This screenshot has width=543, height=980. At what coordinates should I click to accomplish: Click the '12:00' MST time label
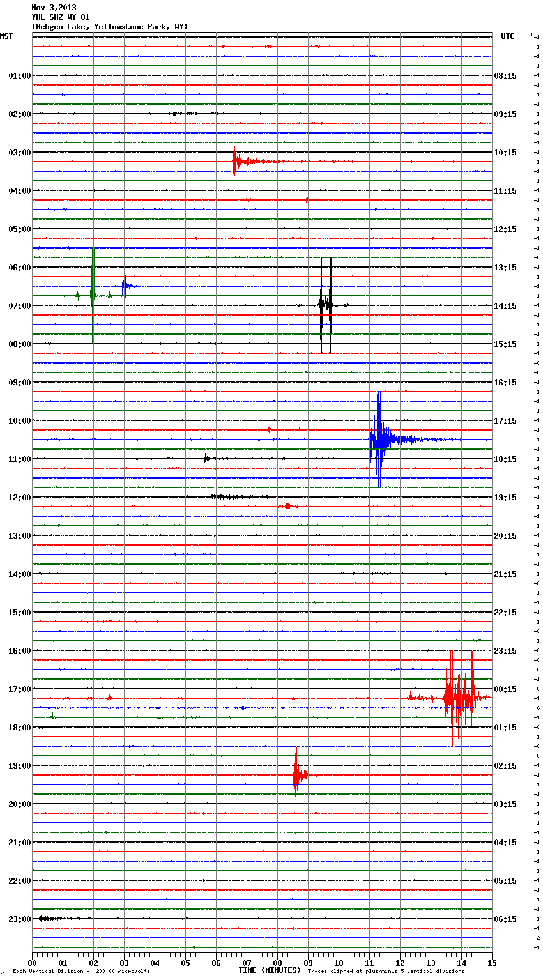click(x=19, y=498)
